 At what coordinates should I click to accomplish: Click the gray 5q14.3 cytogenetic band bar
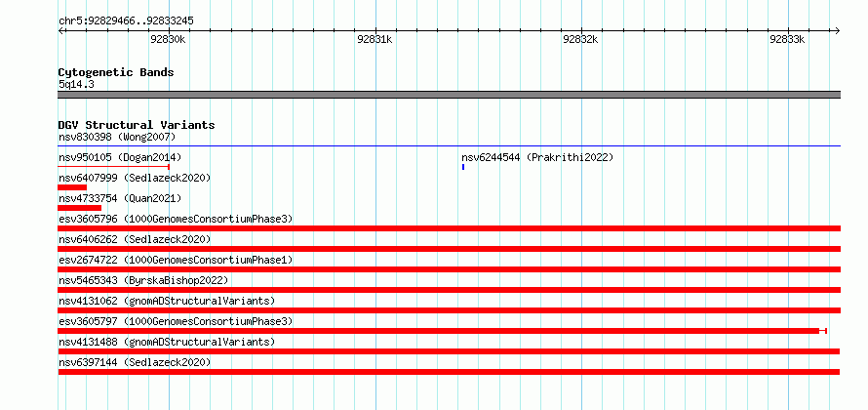pyautogui.click(x=449, y=95)
